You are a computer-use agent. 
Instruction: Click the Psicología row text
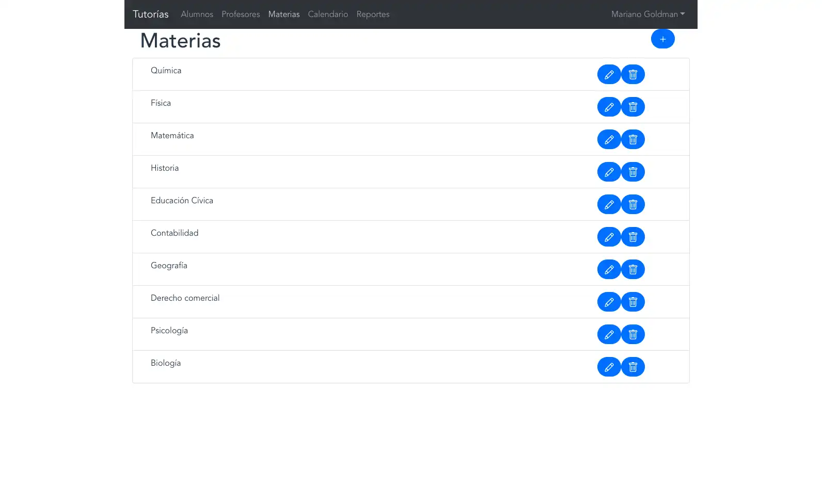click(x=169, y=331)
